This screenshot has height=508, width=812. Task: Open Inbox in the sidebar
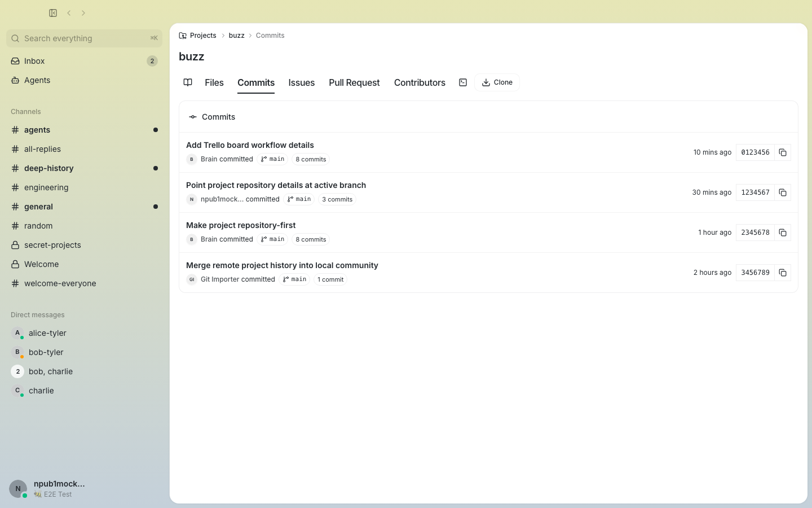pos(84,61)
